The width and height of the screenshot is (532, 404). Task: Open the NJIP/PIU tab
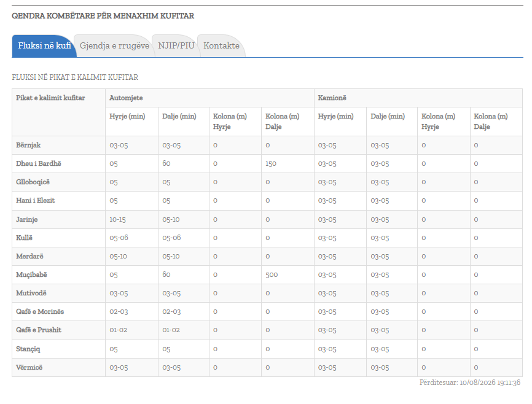(176, 46)
